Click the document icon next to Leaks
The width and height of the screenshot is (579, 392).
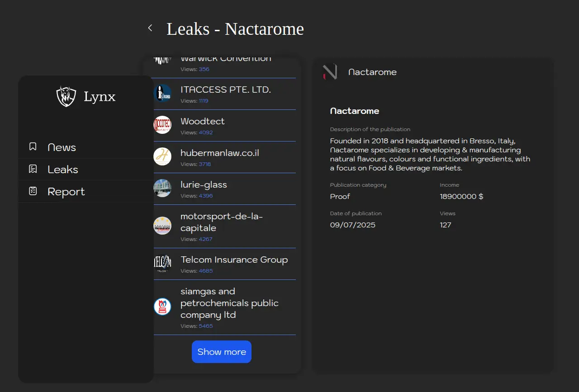tap(33, 169)
